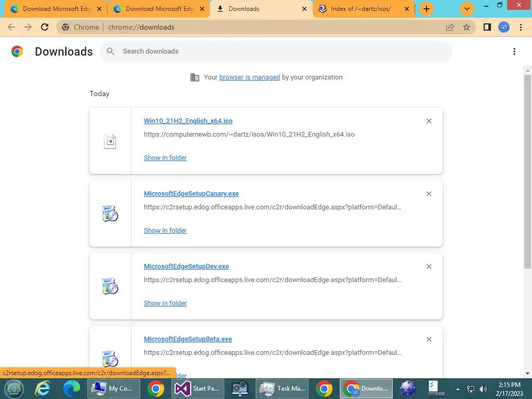Screen dimensions: 532x399
Task: Open the MicrosoftEdgeSetupBeta.exe link
Action: 188,339
